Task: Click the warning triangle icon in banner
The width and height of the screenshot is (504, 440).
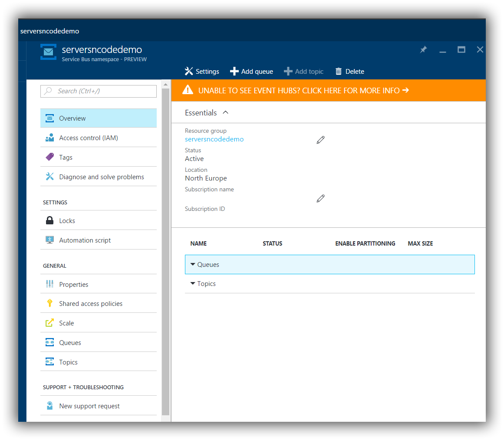Action: (188, 90)
